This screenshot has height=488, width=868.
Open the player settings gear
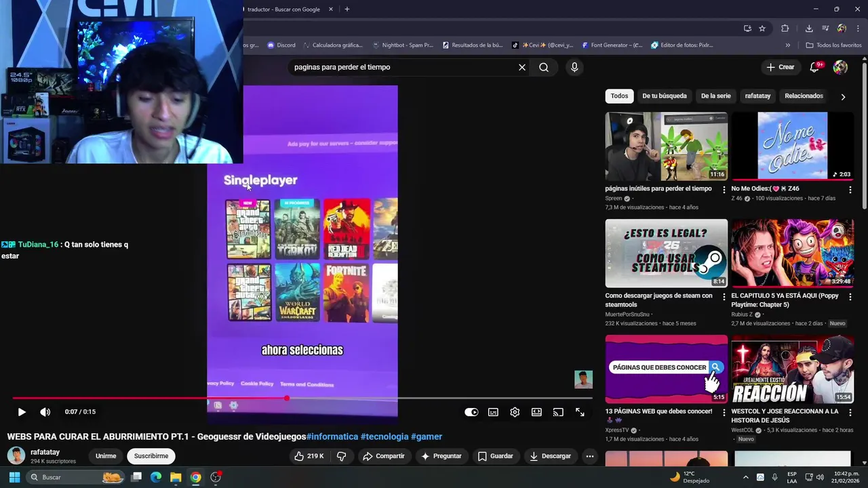[x=515, y=411]
